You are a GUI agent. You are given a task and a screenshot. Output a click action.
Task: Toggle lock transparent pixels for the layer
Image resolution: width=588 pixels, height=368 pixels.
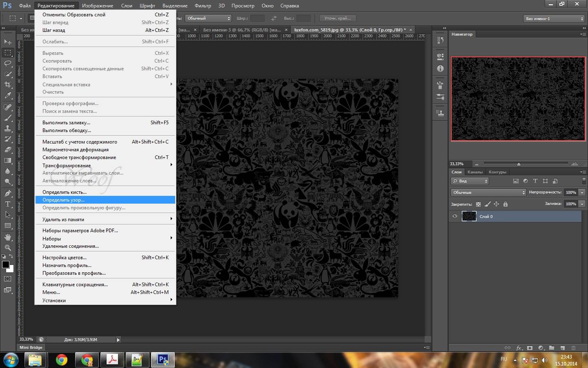[x=478, y=204]
